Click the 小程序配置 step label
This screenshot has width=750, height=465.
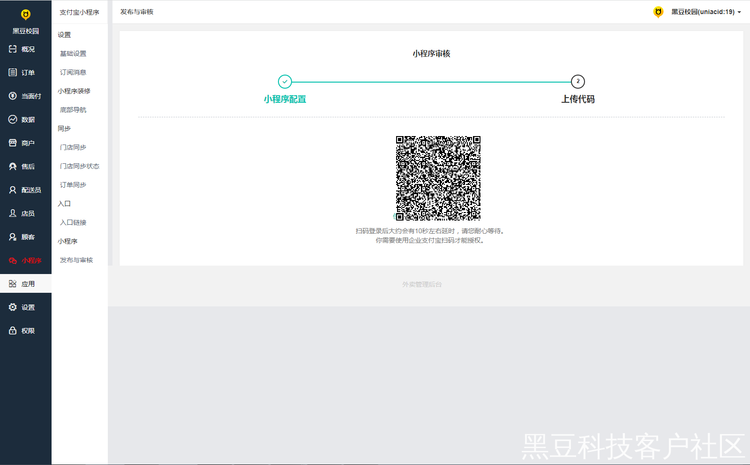click(285, 99)
